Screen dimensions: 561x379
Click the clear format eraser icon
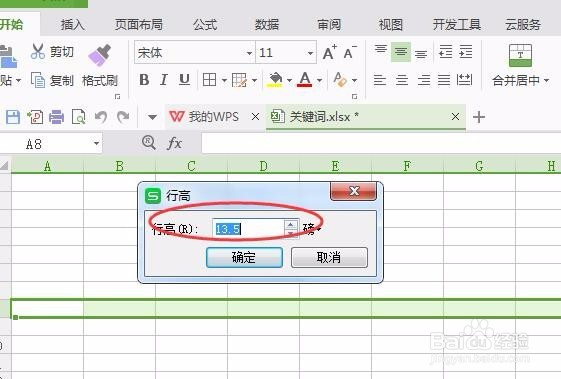(x=340, y=79)
